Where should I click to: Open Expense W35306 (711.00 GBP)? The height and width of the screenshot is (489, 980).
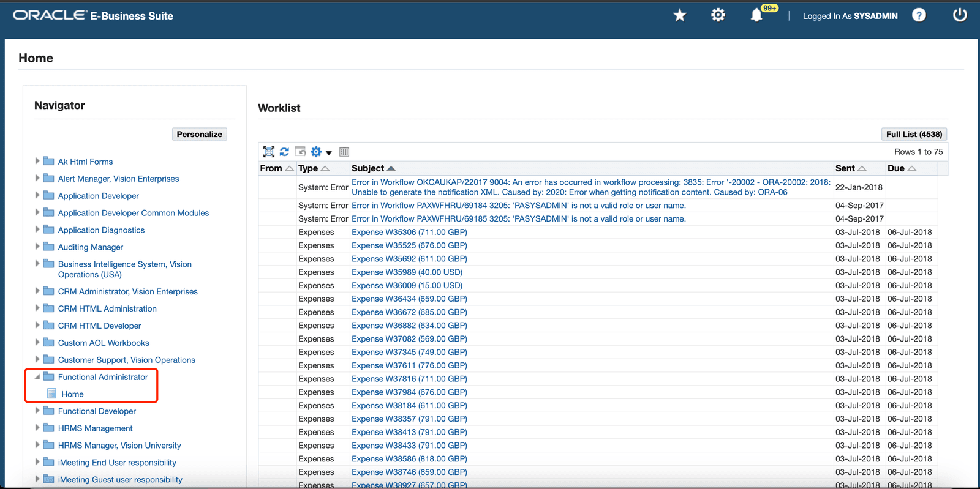[x=409, y=232]
